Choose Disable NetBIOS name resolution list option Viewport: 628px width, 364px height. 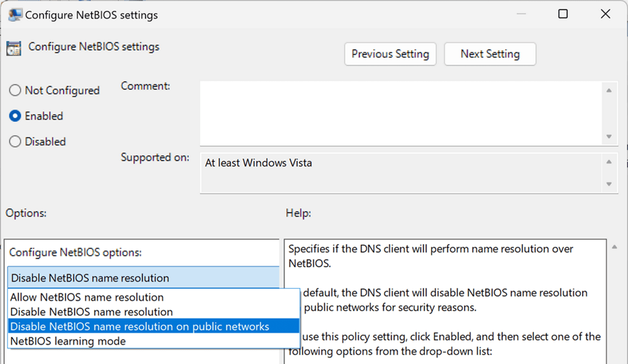click(x=154, y=312)
